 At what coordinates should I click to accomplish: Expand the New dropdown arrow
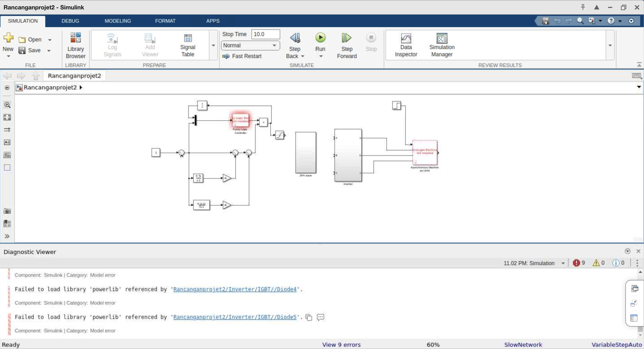pos(8,56)
